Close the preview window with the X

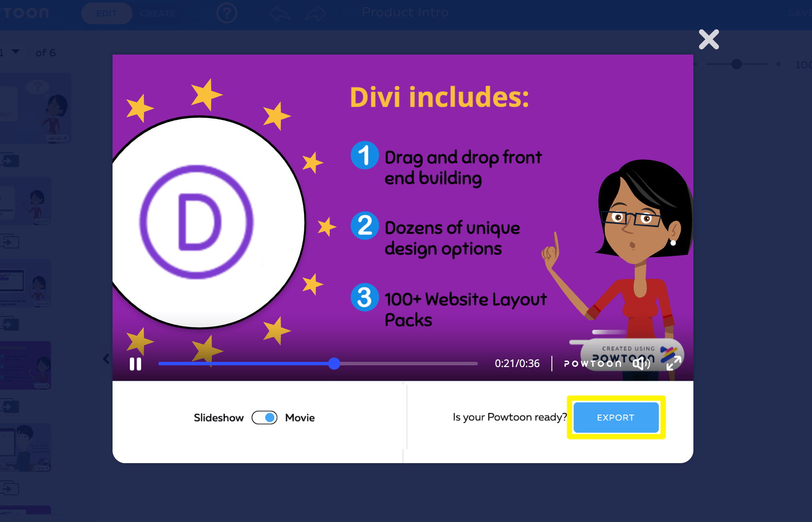point(709,39)
